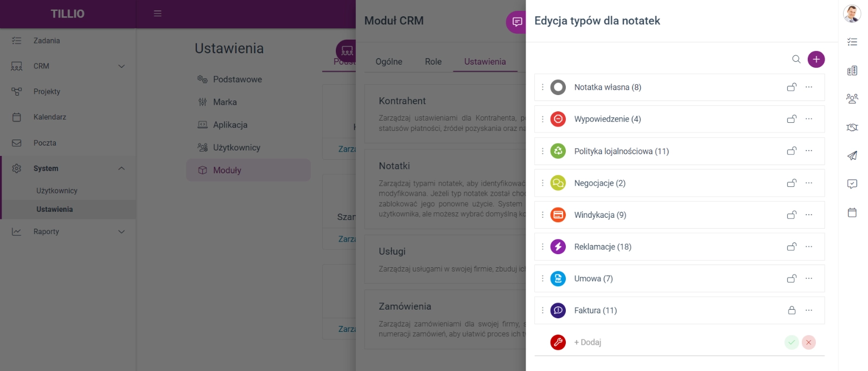Open the search magnifier in note types
Screen dimensions: 868x371
(796, 59)
